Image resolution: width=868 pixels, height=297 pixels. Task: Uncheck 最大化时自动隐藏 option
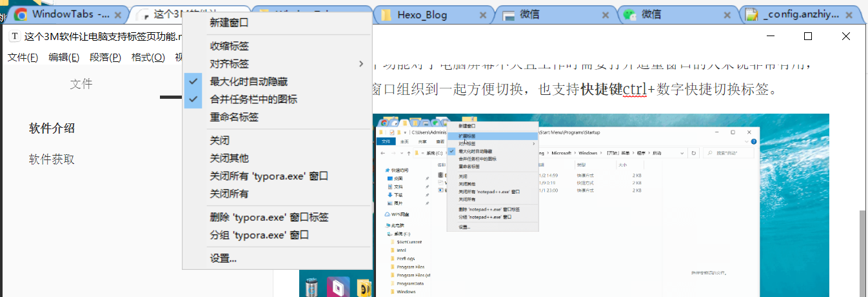pos(278,81)
